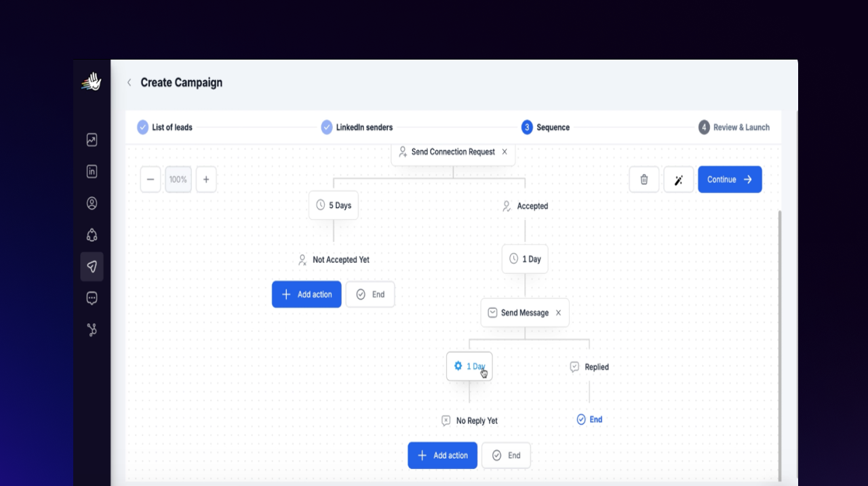This screenshot has width=868, height=486.
Task: Click the vertical scrollbar on the right edge
Action: [779, 346]
